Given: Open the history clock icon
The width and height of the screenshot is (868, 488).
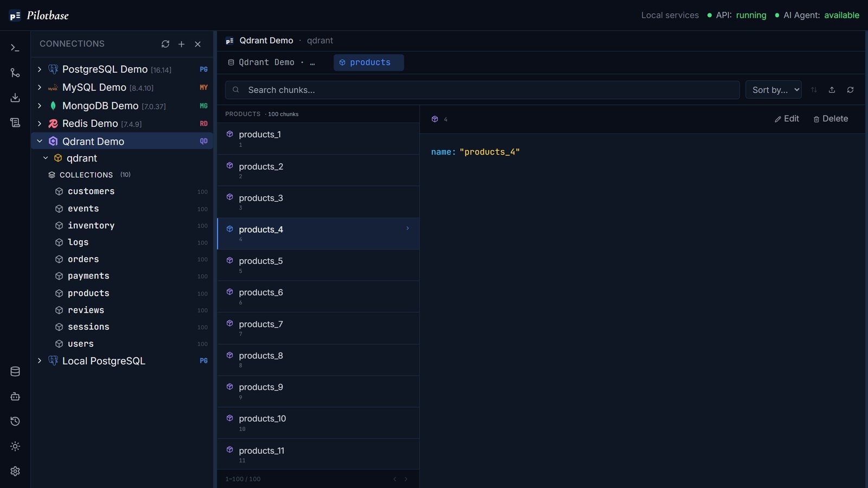Looking at the screenshot, I should pos(15,421).
